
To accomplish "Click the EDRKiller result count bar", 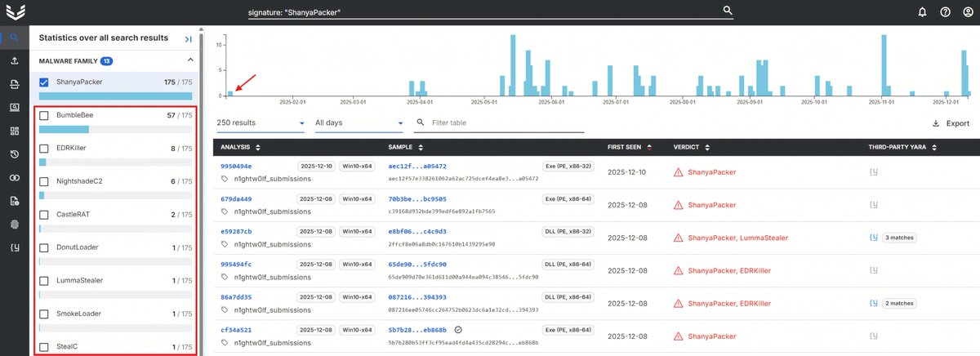I will 115,162.
